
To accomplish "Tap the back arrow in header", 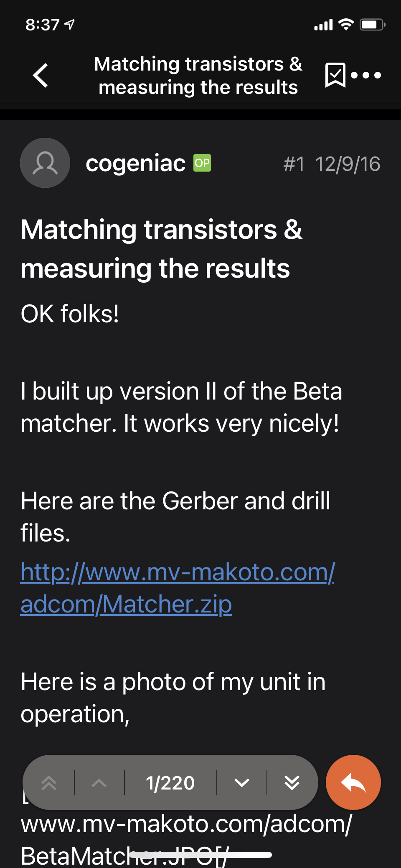I will click(41, 76).
